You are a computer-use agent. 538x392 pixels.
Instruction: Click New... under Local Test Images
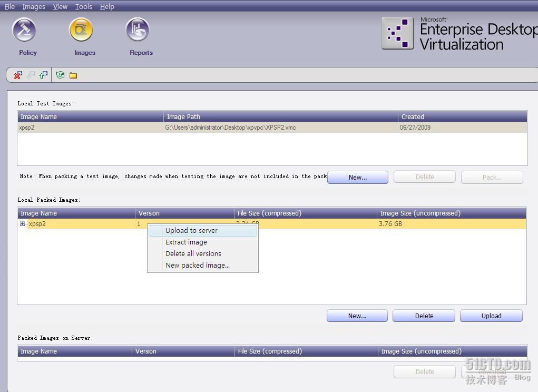click(357, 178)
